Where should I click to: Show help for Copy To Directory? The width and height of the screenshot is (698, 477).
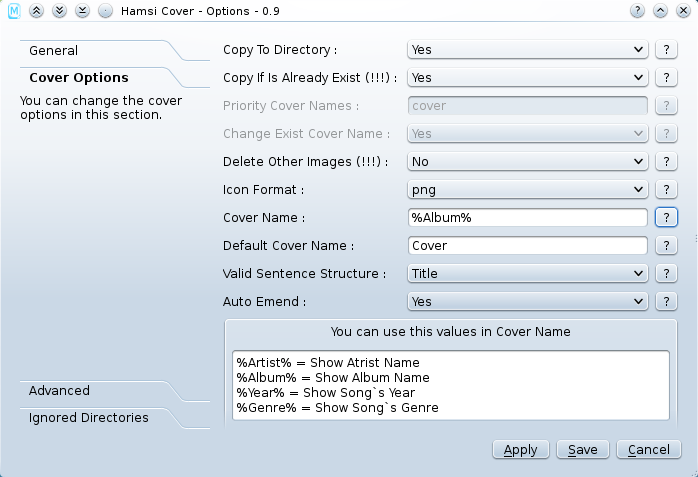tap(666, 49)
